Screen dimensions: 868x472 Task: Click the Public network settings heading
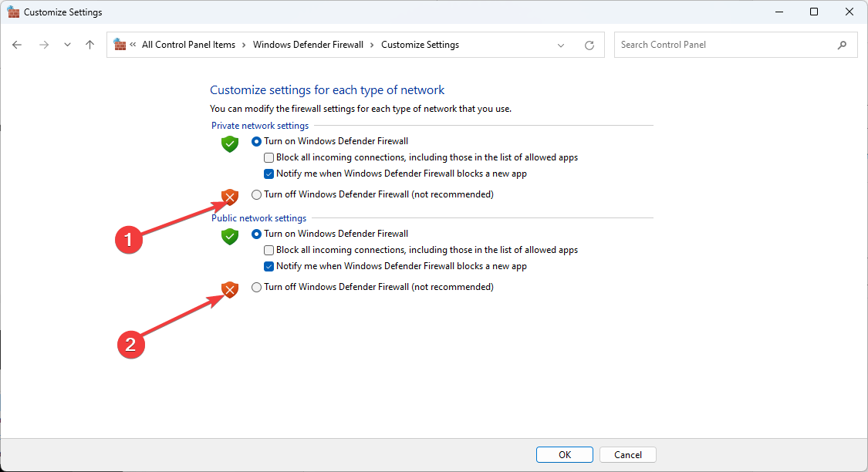(258, 218)
